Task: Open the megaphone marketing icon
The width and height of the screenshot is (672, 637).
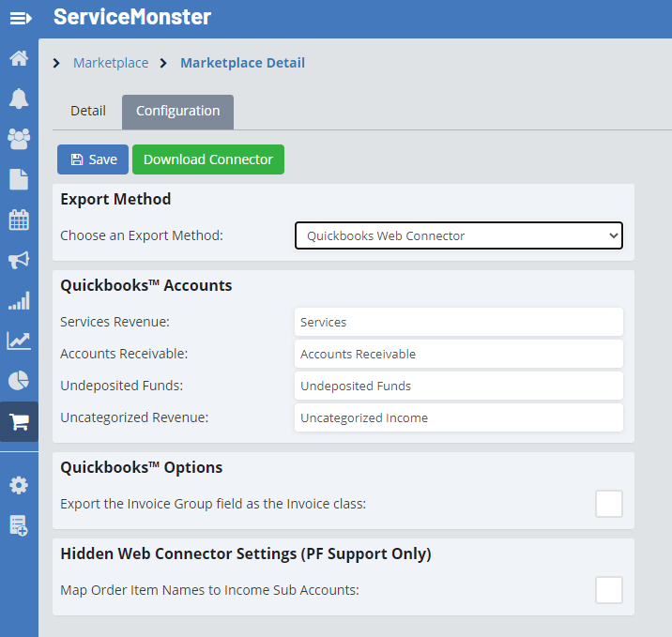Action: click(x=19, y=260)
